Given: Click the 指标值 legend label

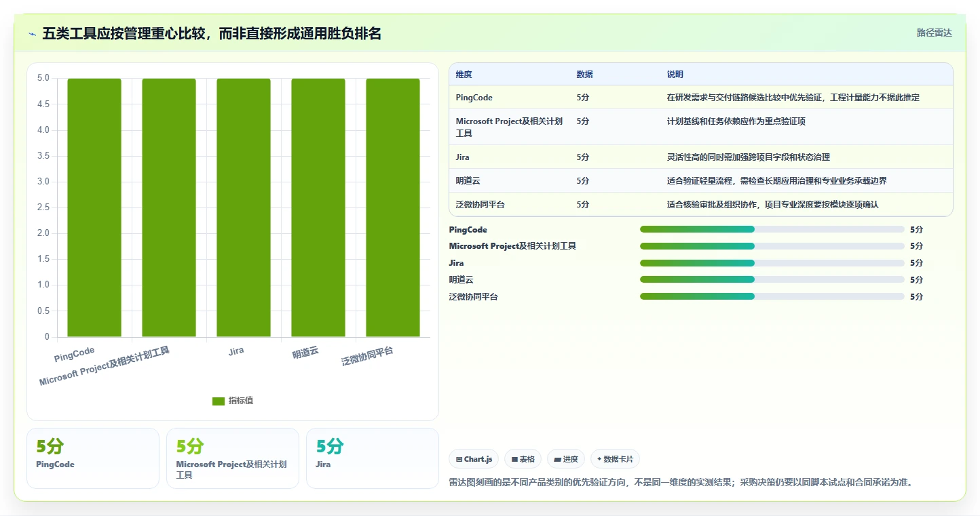Looking at the screenshot, I should coord(241,401).
